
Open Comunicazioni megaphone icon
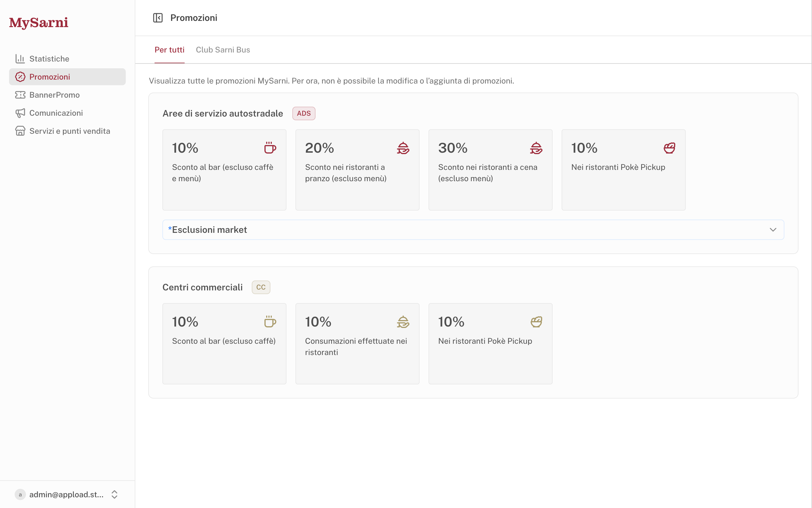coord(20,113)
